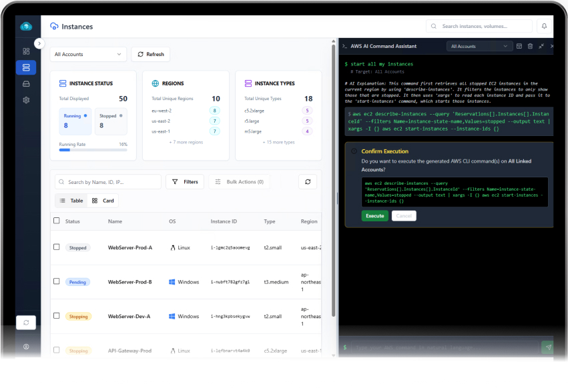Viewport: 568px width, 392px height.
Task: Sort by the Status column header
Action: point(73,221)
